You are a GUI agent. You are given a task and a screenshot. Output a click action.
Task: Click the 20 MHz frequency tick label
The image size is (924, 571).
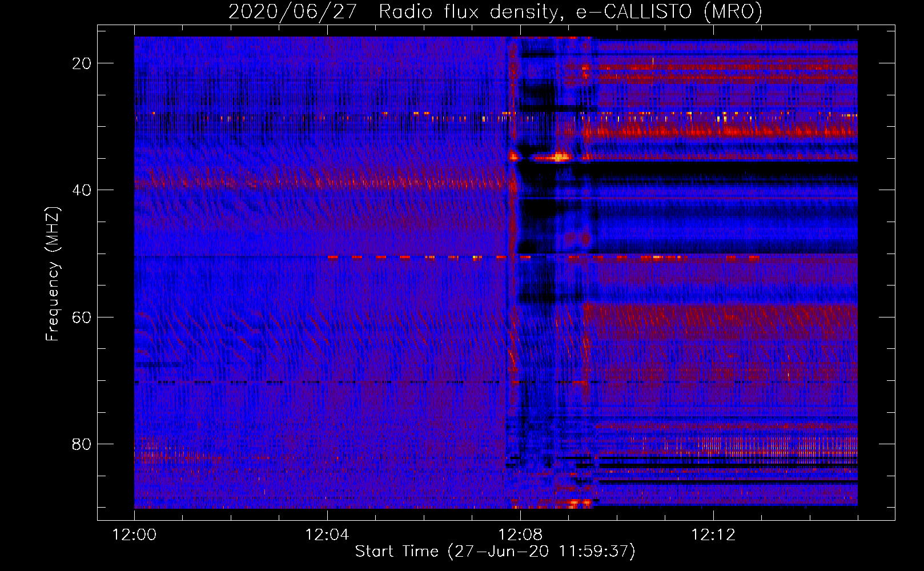click(x=82, y=63)
